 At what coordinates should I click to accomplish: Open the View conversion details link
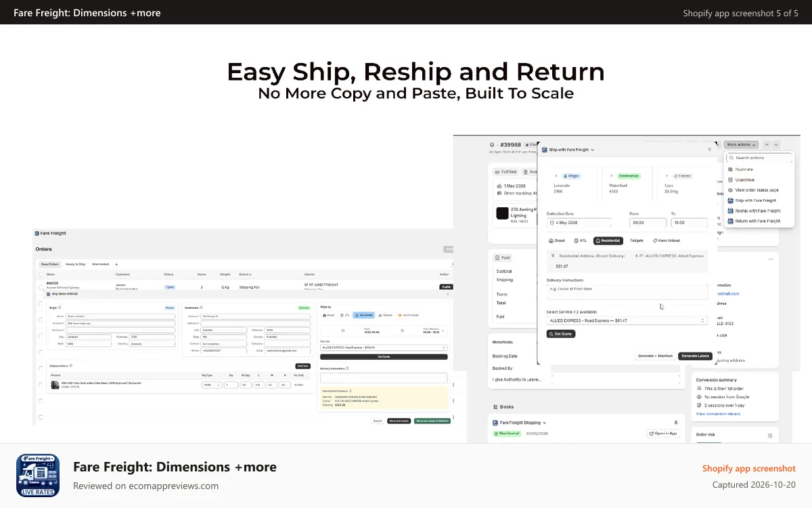[x=718, y=414]
